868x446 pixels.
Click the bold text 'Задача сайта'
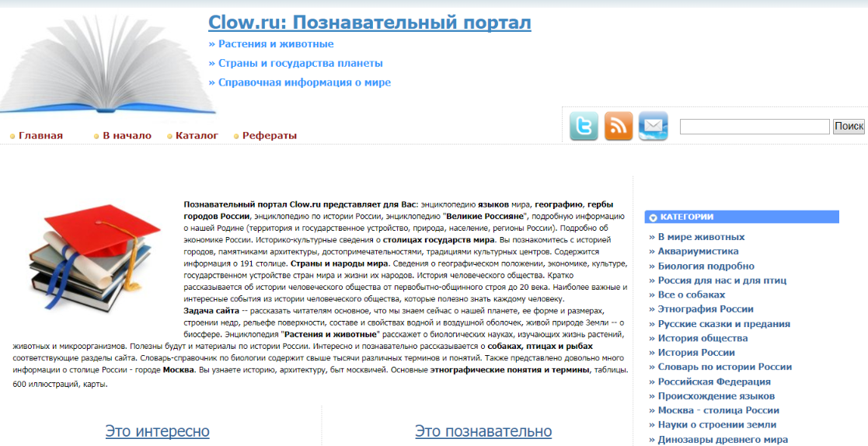[211, 311]
